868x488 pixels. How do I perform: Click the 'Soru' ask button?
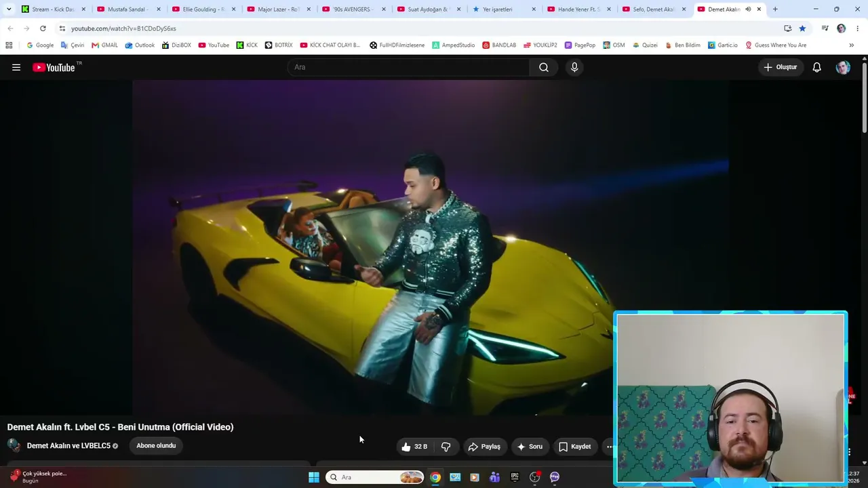click(530, 447)
